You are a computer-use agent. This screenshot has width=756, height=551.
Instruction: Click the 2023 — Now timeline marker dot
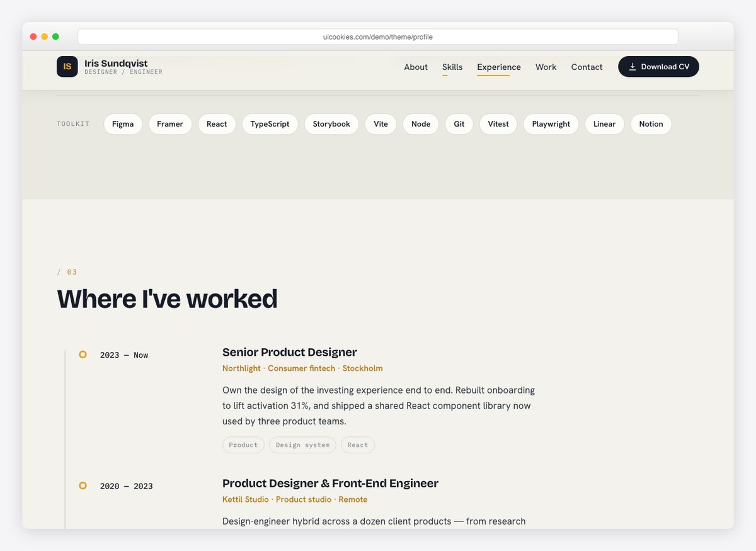pos(83,355)
